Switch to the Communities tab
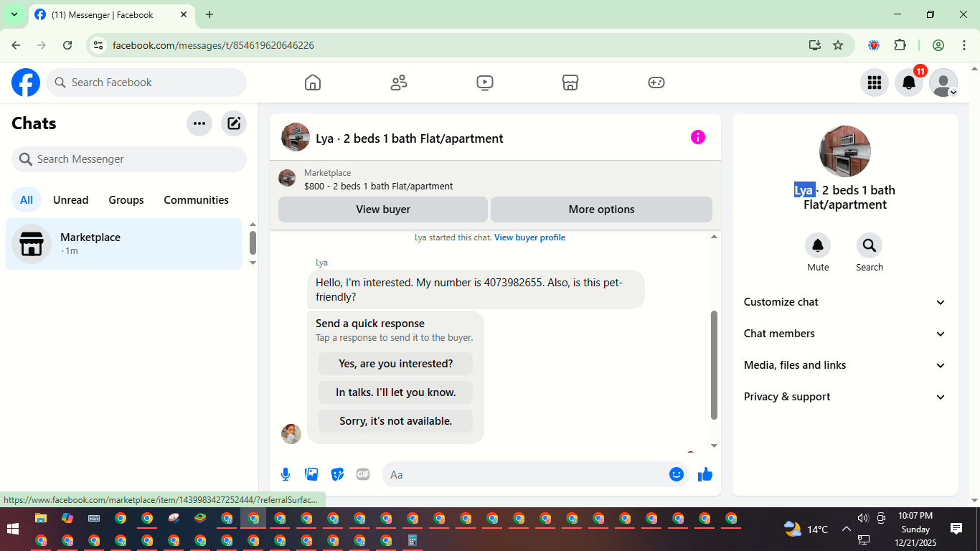 [197, 200]
